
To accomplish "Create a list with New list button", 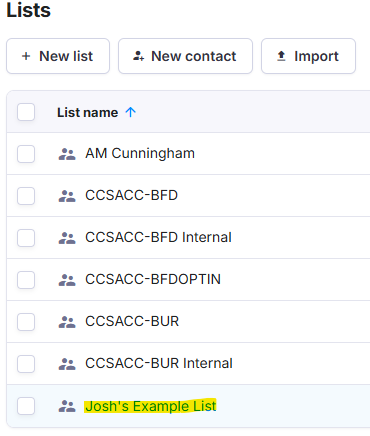I will pos(58,56).
